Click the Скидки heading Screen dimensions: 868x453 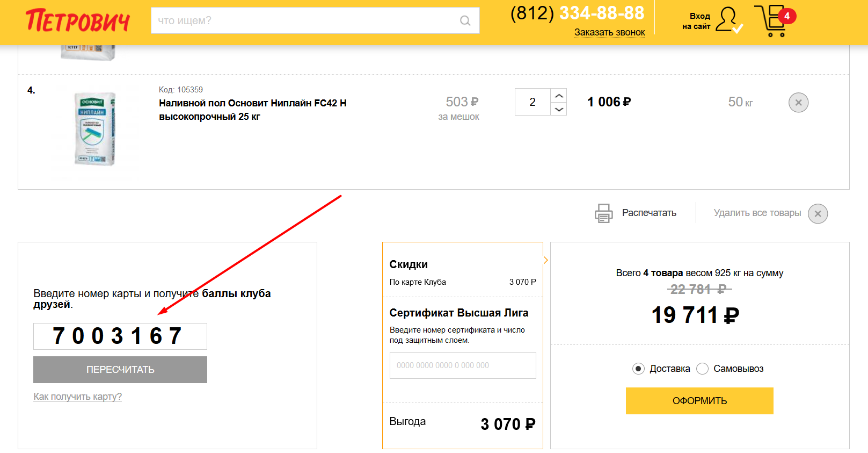pos(409,264)
